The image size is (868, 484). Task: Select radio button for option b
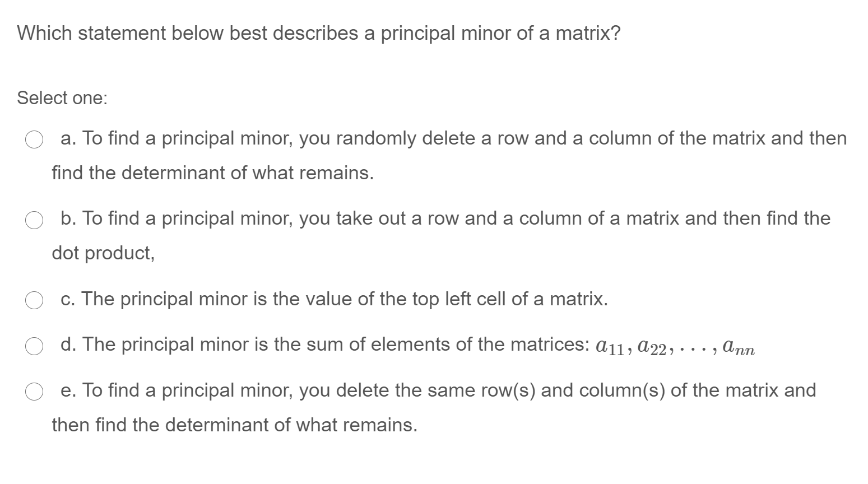[34, 220]
